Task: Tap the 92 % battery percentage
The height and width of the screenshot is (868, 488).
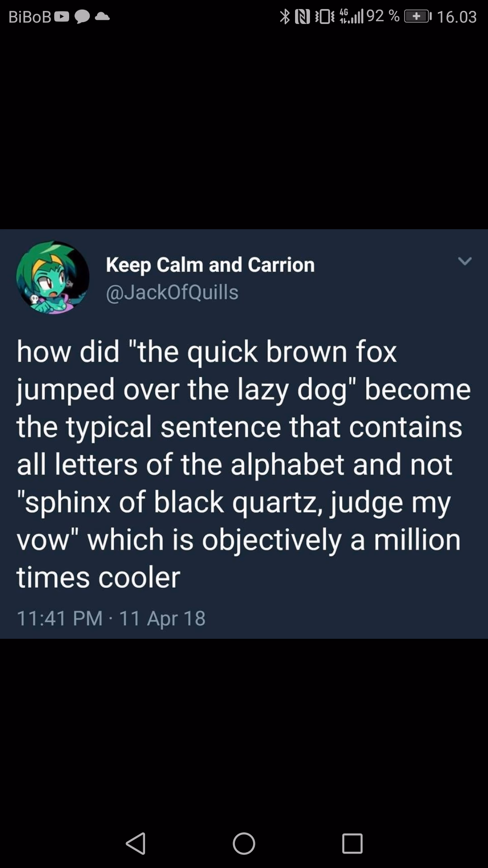Action: pos(383,16)
